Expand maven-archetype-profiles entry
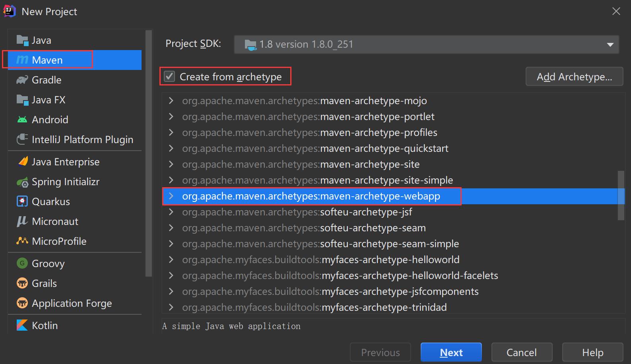This screenshot has width=631, height=364. [171, 132]
